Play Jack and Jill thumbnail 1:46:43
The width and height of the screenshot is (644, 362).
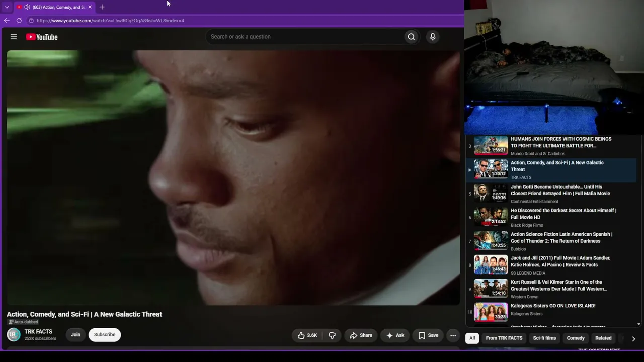(491, 265)
